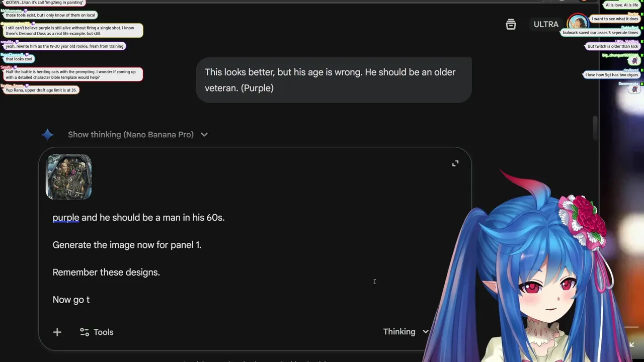Click the 'Remember these designs.' line
The image size is (644, 362).
pos(106,272)
